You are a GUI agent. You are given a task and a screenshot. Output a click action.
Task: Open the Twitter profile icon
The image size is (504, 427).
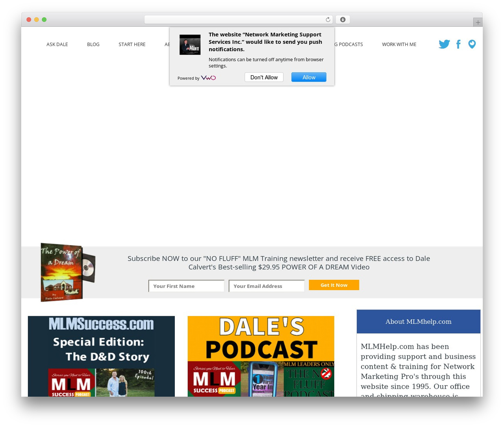[444, 44]
